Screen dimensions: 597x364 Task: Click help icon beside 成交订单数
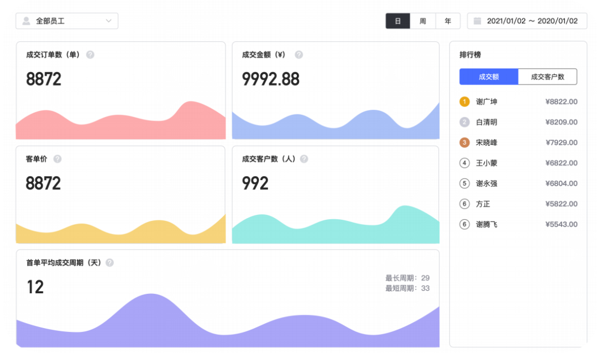[x=90, y=55]
